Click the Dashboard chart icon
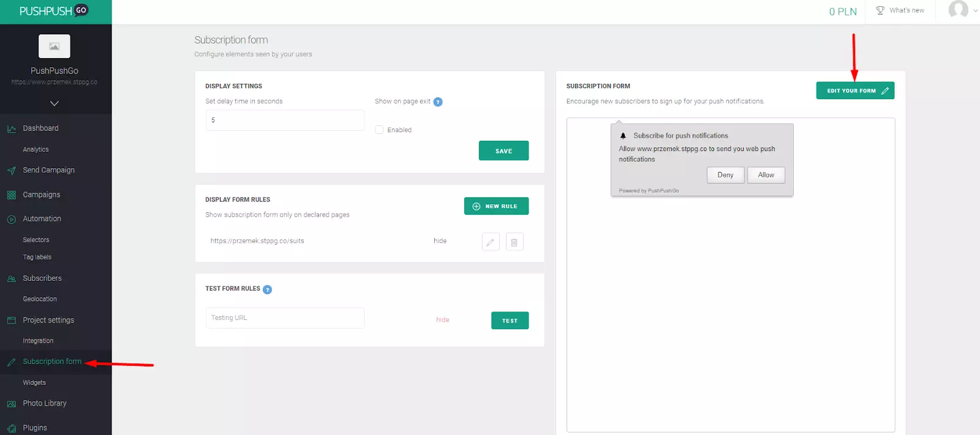The width and height of the screenshot is (980, 435). click(x=11, y=128)
